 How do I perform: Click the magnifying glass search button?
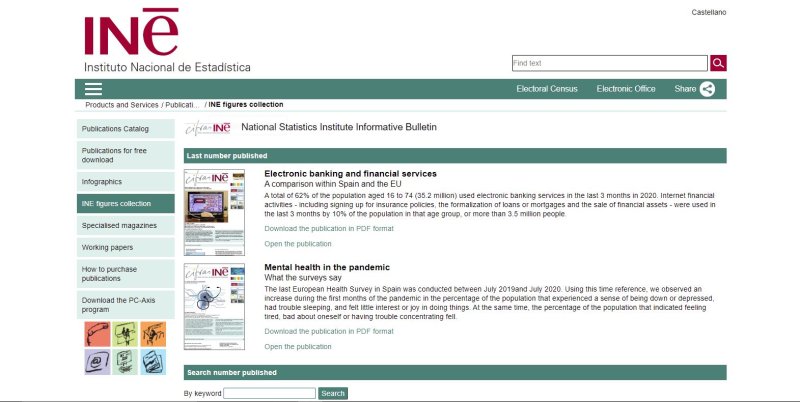719,63
